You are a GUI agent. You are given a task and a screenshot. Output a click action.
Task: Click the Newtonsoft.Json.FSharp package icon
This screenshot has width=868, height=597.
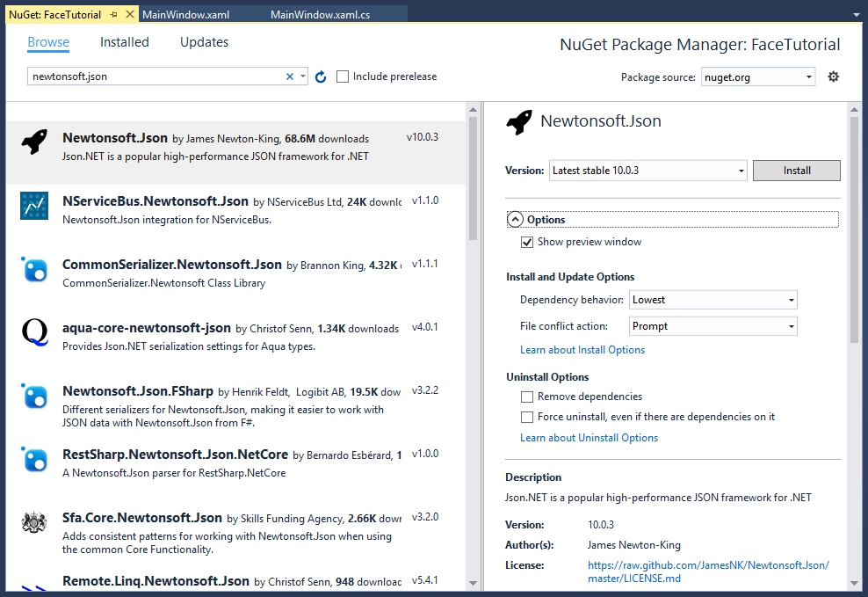tap(34, 396)
